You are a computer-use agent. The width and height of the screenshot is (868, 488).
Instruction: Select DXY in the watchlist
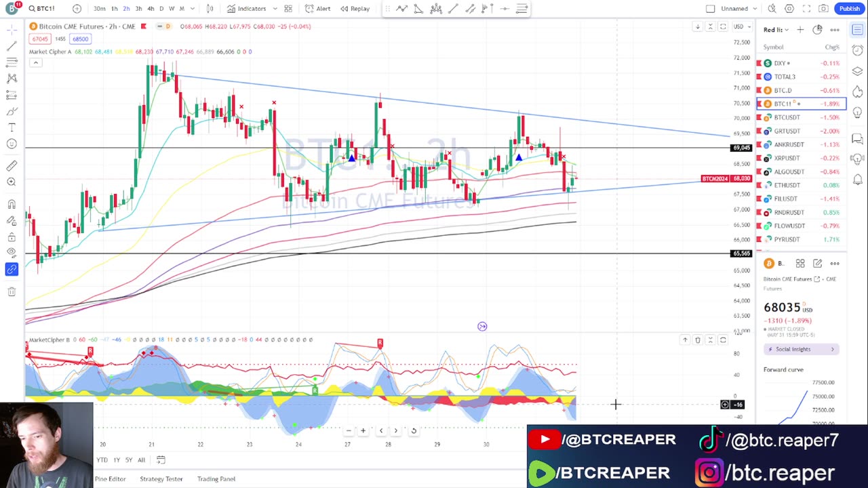coord(802,63)
